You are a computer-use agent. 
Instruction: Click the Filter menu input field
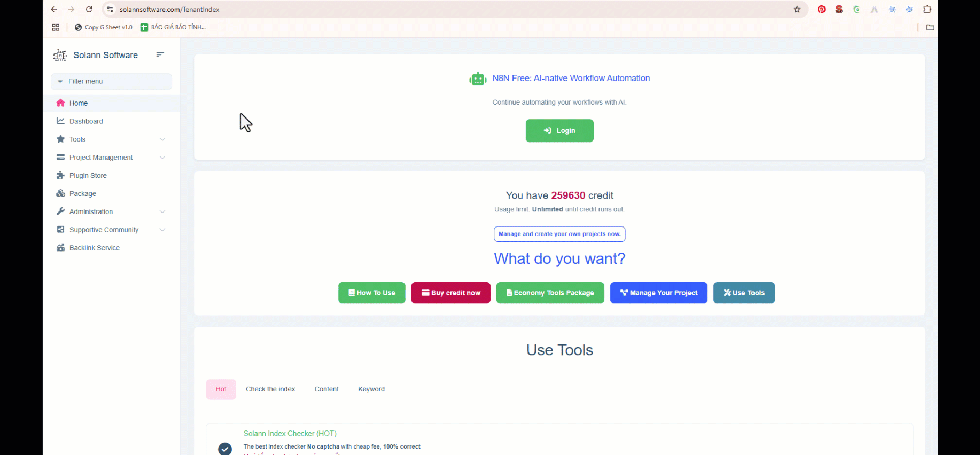[x=112, y=81]
